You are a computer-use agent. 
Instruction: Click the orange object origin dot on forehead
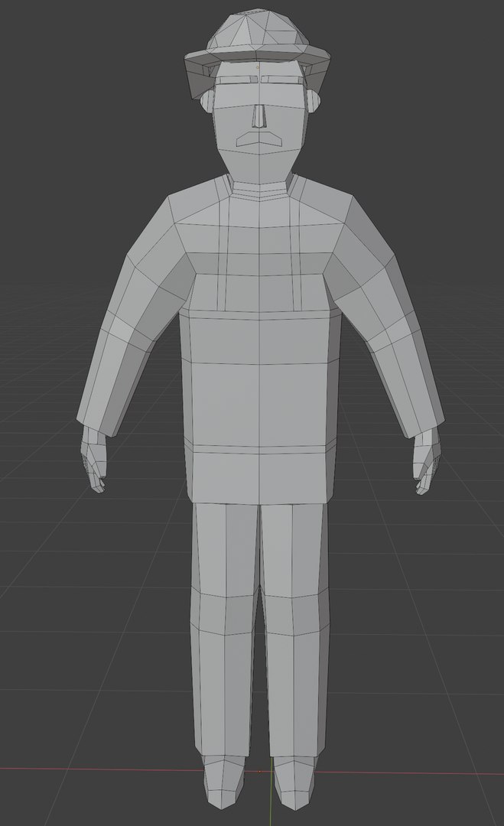258,67
